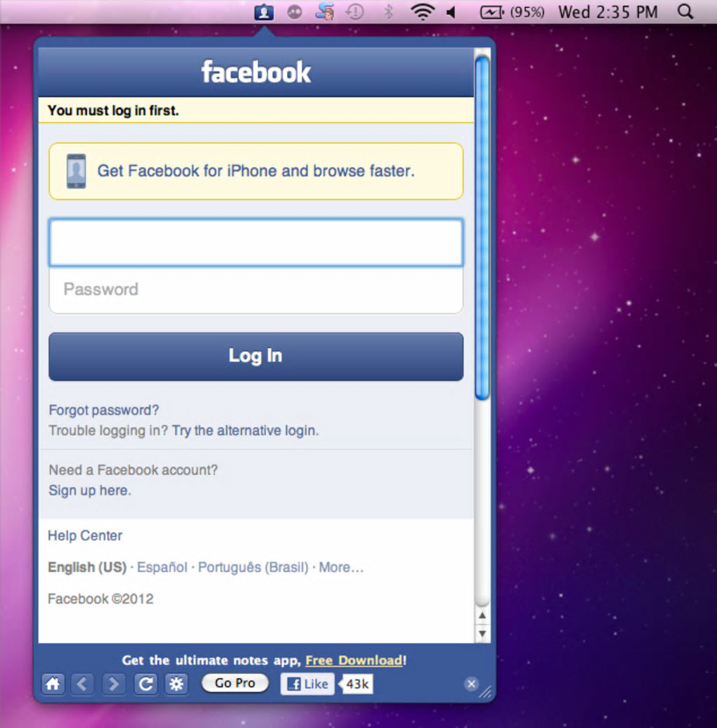Click the 43k like count bubble
The width and height of the screenshot is (717, 728).
(356, 684)
